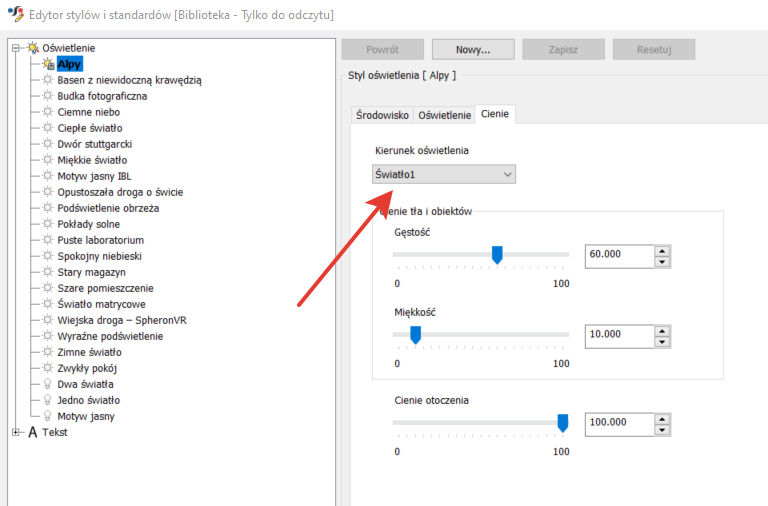This screenshot has width=768, height=506.
Task: Click the light icon beside Dwór stuttgarcki
Action: tap(48, 144)
